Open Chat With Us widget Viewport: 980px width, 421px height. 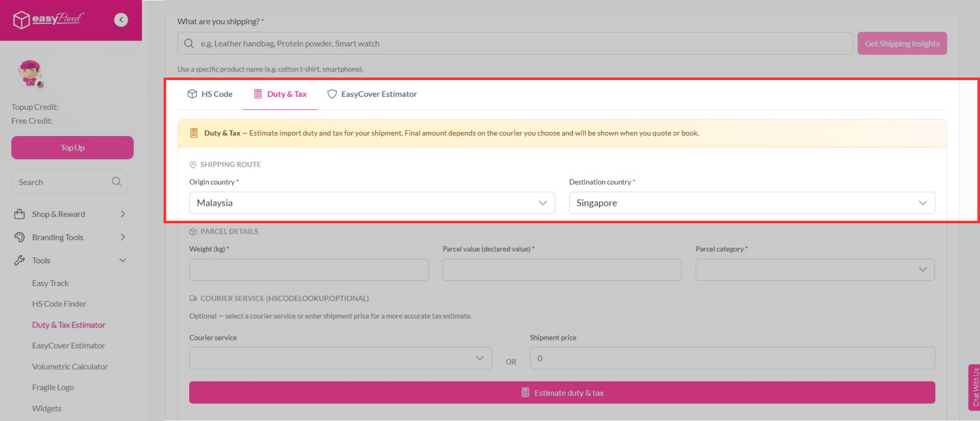(974, 387)
